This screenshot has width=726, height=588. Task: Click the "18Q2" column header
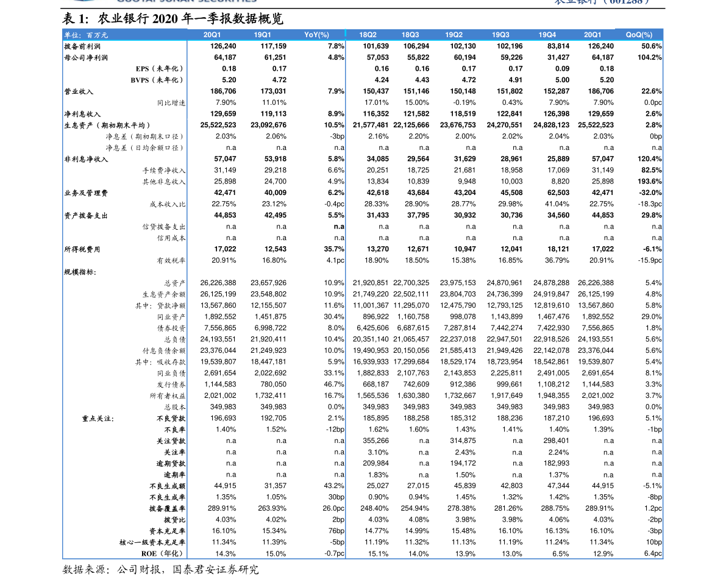pyautogui.click(x=368, y=35)
